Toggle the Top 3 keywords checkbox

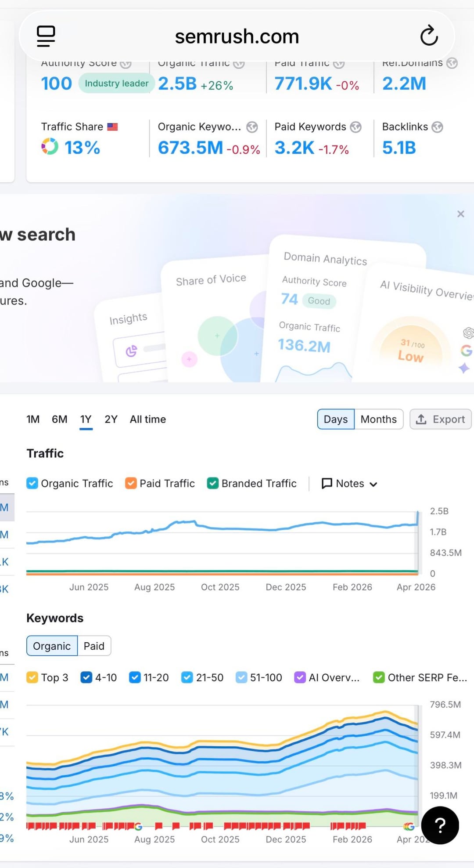[x=32, y=677]
